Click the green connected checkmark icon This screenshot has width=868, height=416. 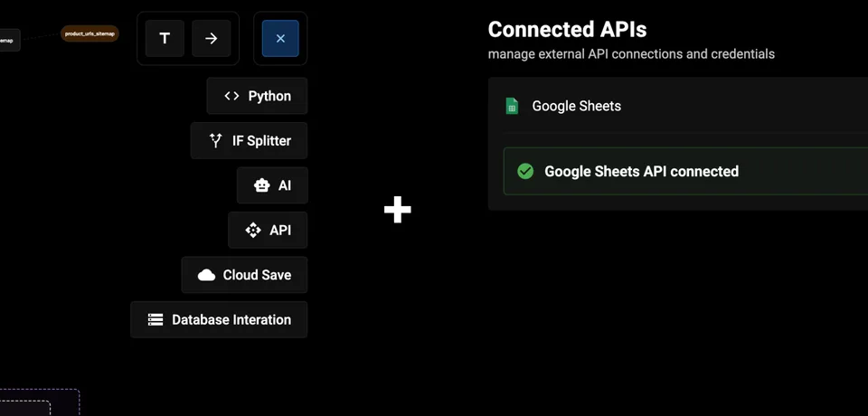[x=524, y=171]
